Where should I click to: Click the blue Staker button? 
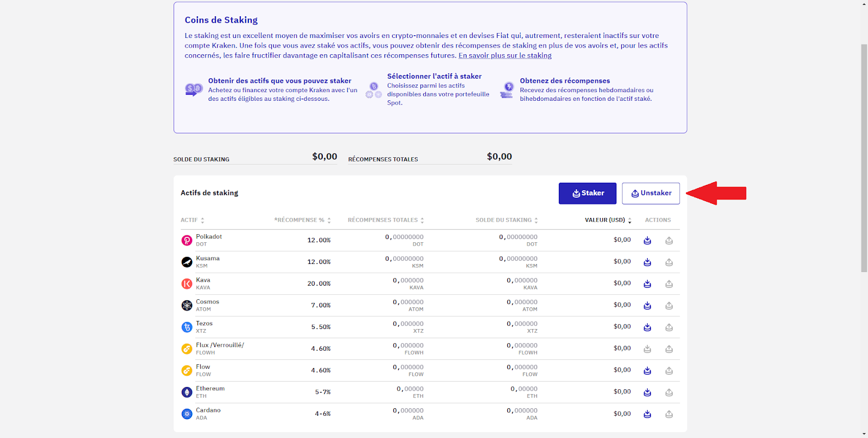tap(588, 193)
